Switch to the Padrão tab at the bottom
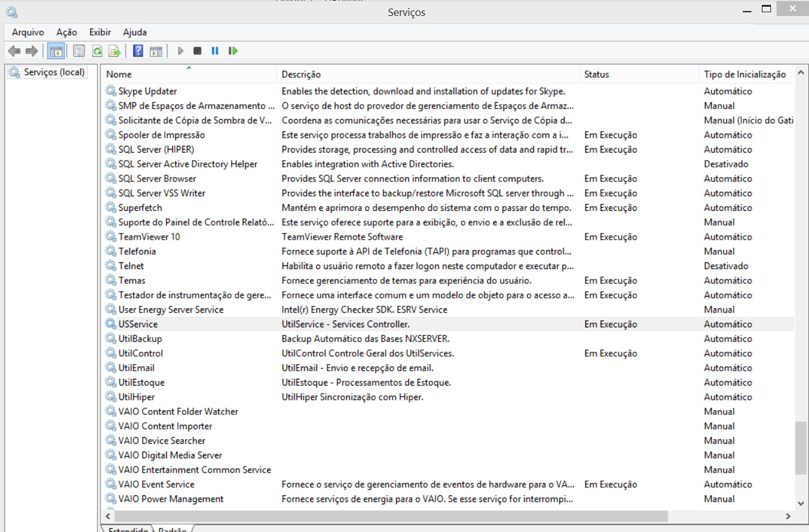Screen dimensions: 809x532 point(172,530)
